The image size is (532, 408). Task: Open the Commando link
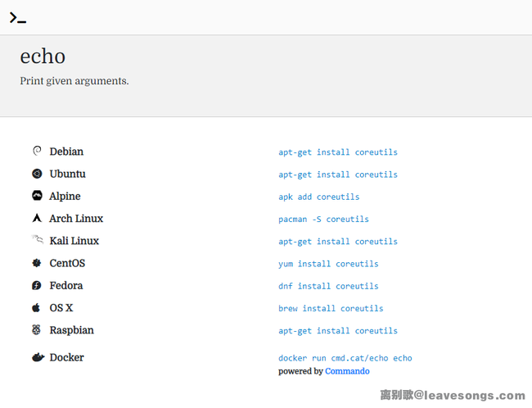(347, 371)
